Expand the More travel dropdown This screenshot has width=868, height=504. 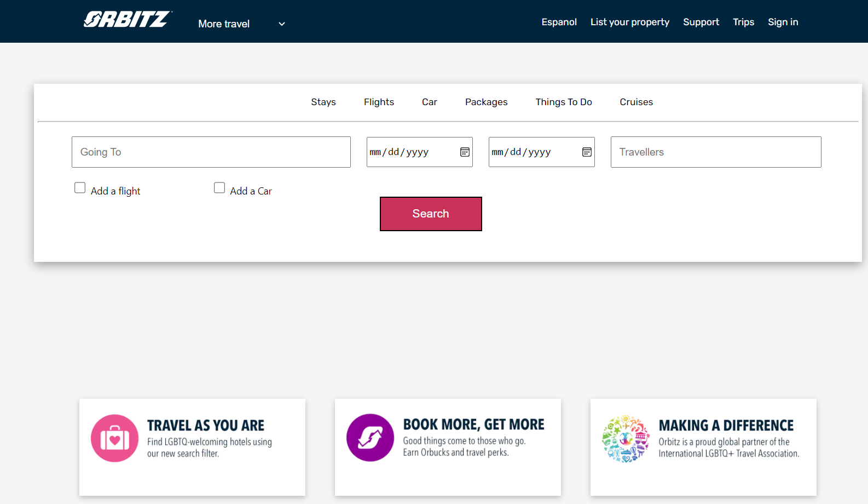coord(224,24)
